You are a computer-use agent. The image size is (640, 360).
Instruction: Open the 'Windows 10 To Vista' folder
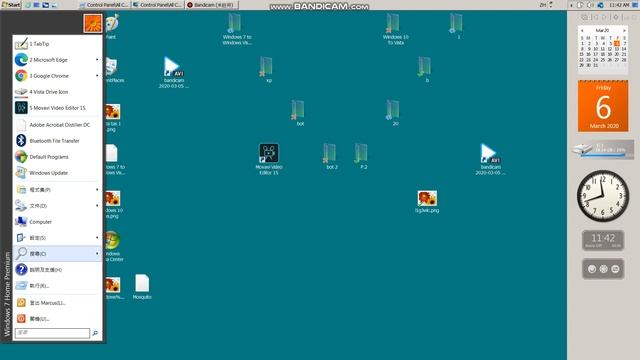pos(395,29)
